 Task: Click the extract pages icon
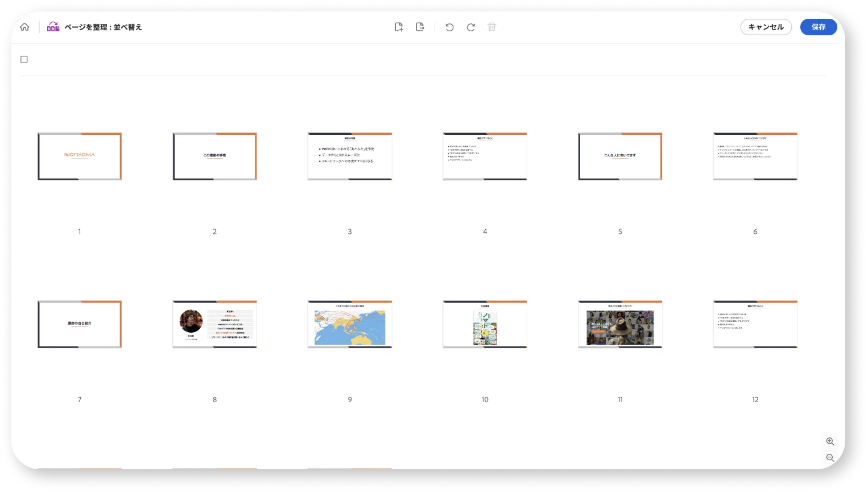420,27
